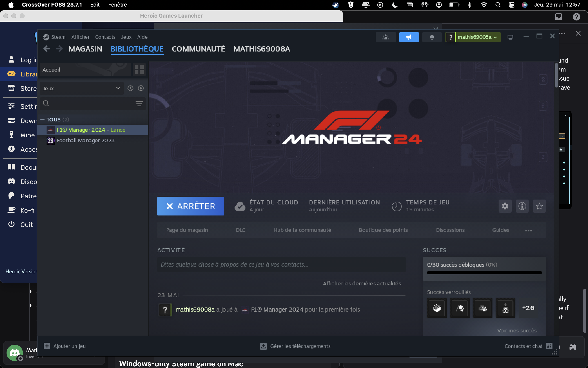Open DLC link
The height and width of the screenshot is (368, 588).
tap(241, 230)
